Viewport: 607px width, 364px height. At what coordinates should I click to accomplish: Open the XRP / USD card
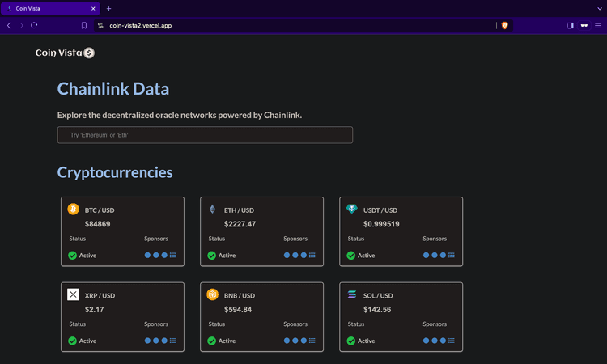tap(122, 317)
